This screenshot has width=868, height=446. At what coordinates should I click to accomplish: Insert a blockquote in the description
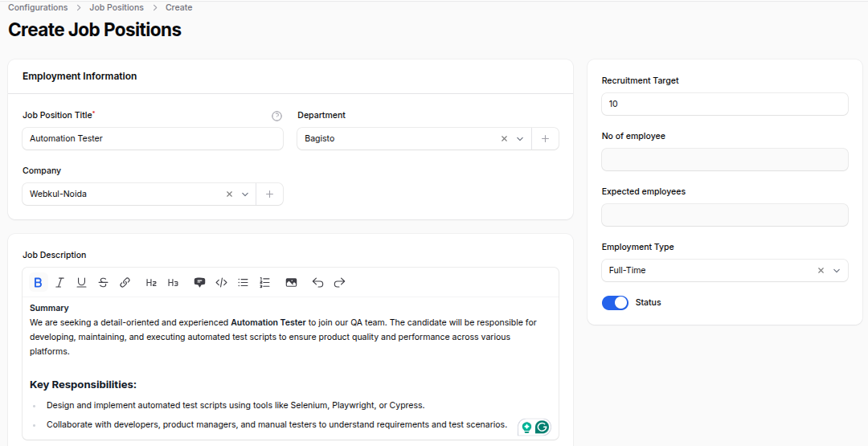click(x=199, y=283)
